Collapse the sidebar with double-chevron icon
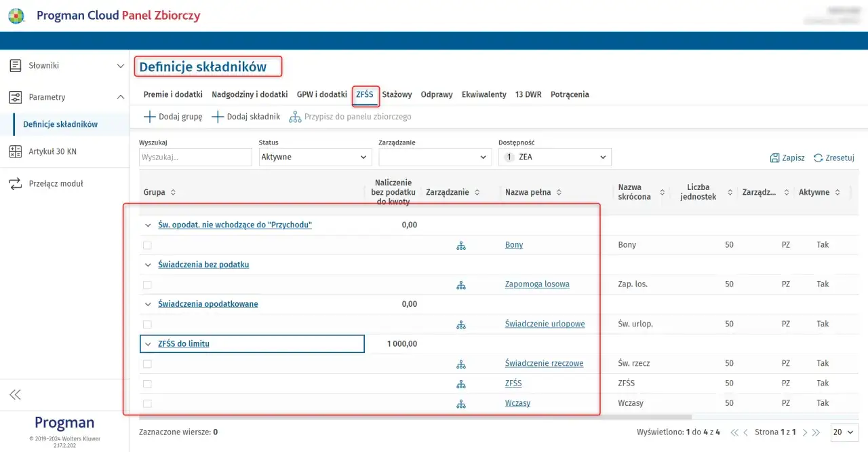This screenshot has height=452, width=868. [15, 394]
